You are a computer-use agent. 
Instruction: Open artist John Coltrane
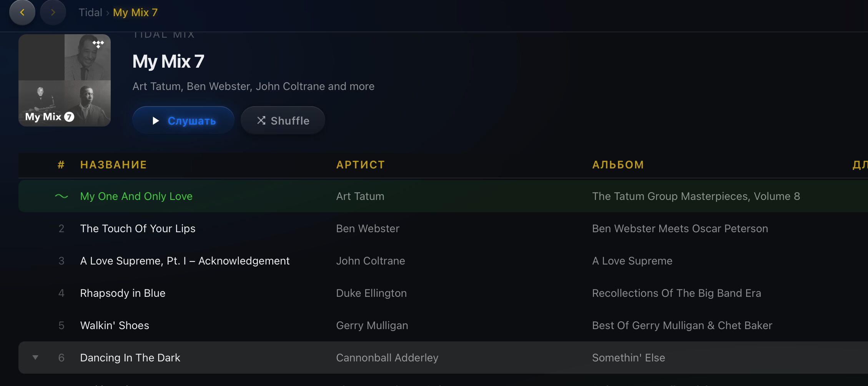click(370, 261)
